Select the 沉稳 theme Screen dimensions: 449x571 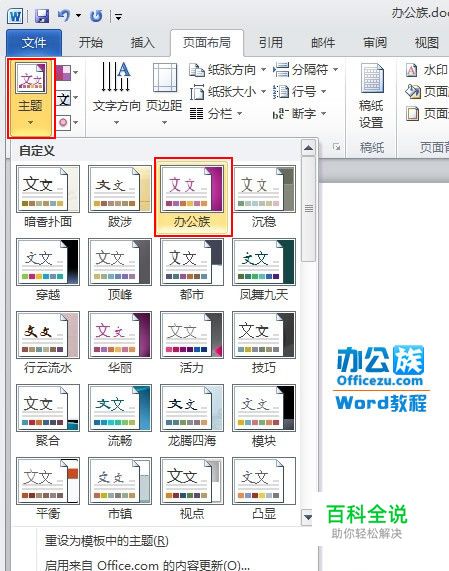click(264, 197)
